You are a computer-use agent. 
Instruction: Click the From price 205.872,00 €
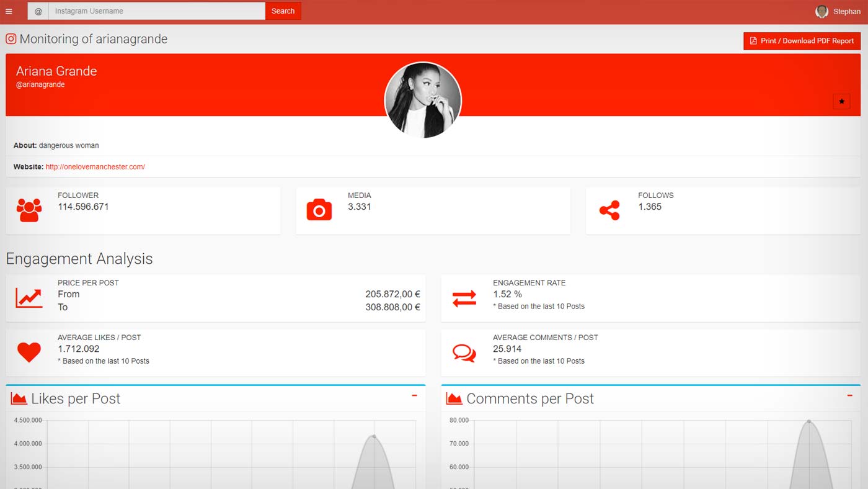(393, 294)
